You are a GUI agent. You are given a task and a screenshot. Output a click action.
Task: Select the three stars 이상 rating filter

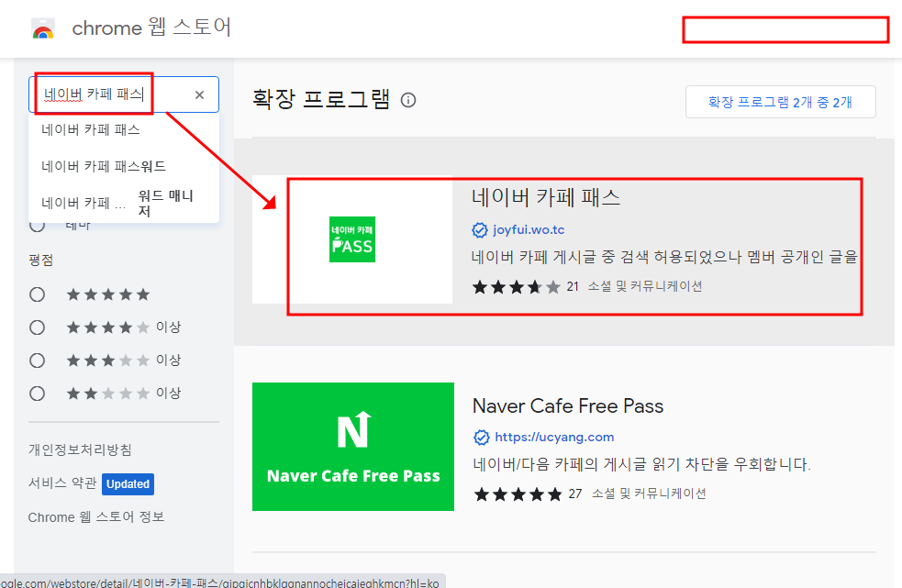click(x=38, y=361)
